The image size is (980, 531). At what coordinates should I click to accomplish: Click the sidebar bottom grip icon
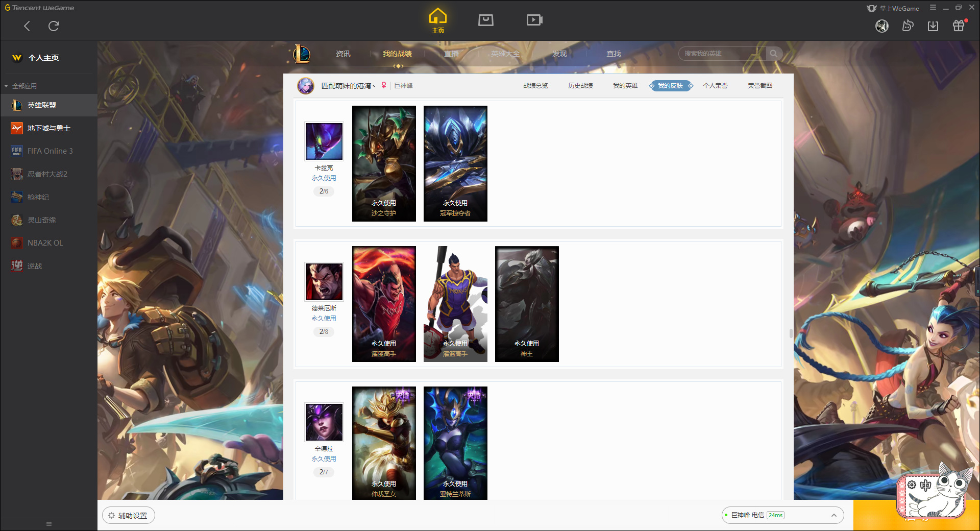pyautogui.click(x=49, y=524)
